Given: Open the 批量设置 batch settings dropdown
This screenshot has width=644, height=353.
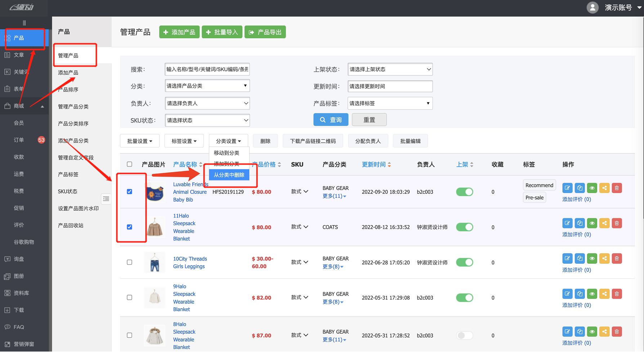Looking at the screenshot, I should (x=139, y=141).
